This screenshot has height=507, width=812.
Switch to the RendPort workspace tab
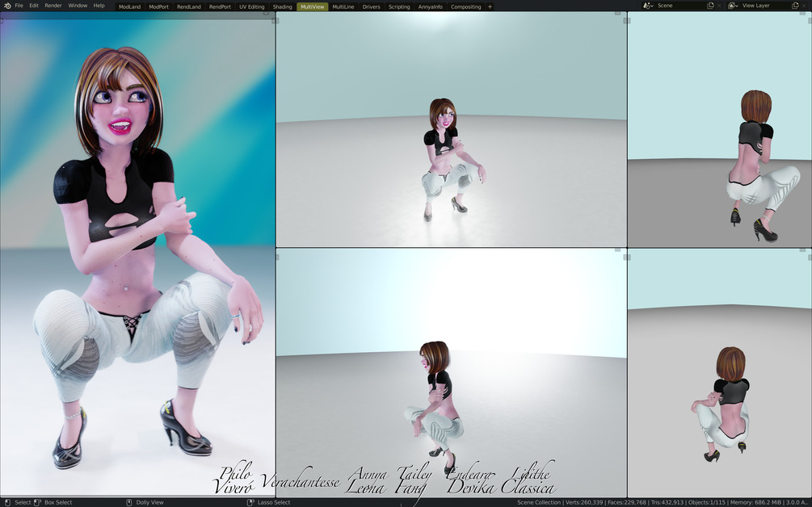tap(220, 6)
